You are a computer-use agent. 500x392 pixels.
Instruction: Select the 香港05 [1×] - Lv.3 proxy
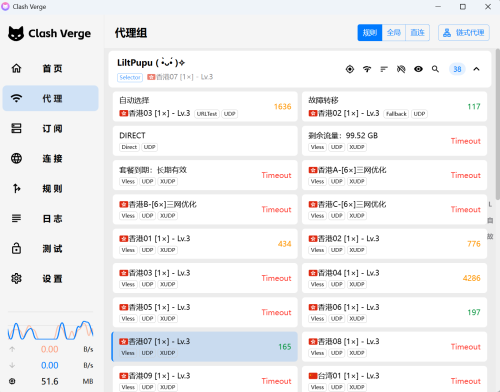pos(205,312)
